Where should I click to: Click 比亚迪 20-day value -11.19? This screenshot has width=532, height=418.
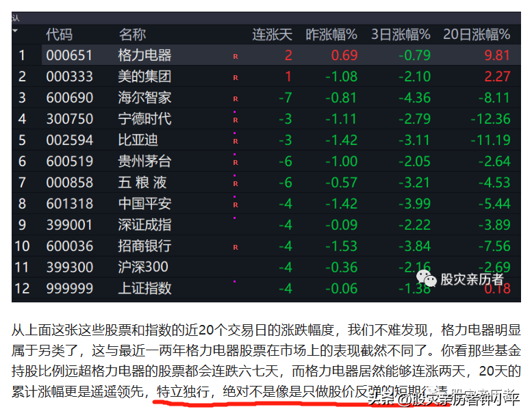tap(491, 140)
